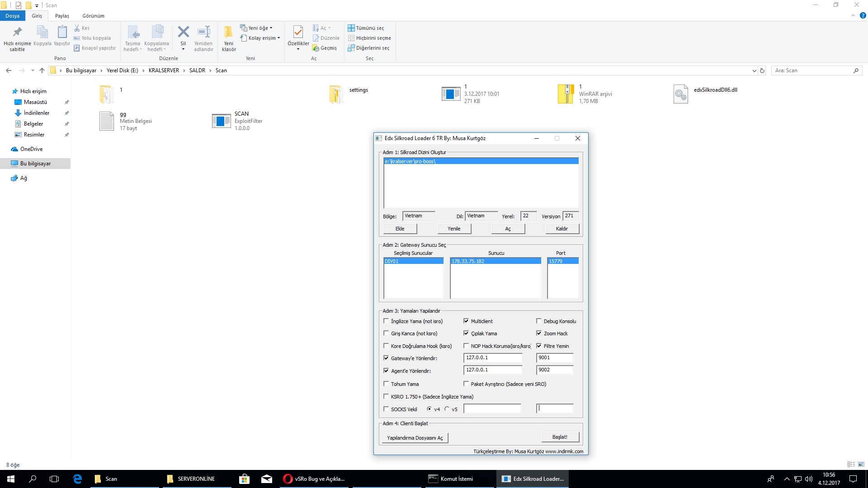Open Özellikler properties icon

pos(298,32)
